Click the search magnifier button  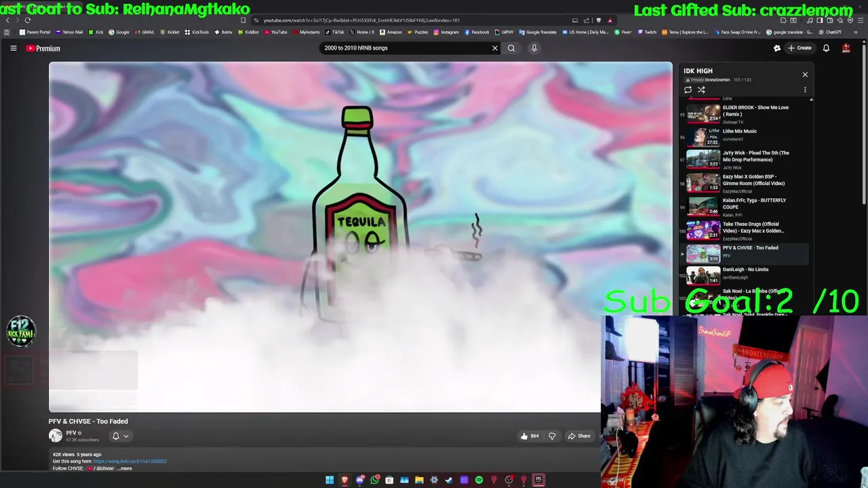[x=511, y=48]
